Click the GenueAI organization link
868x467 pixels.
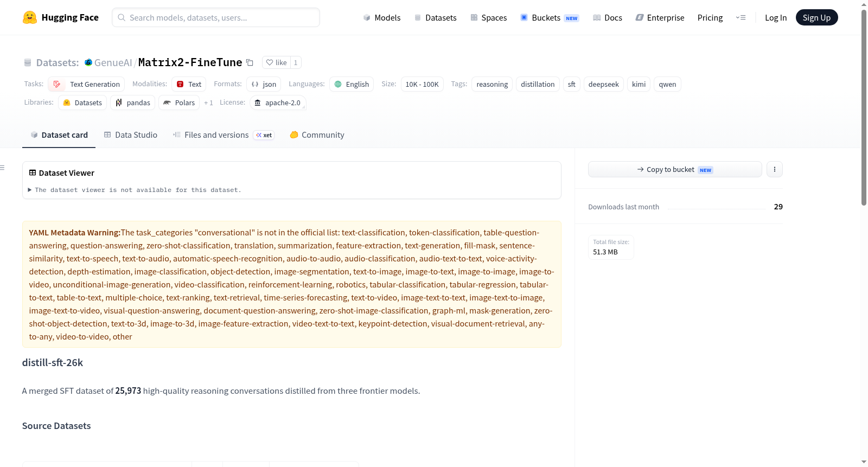click(113, 62)
